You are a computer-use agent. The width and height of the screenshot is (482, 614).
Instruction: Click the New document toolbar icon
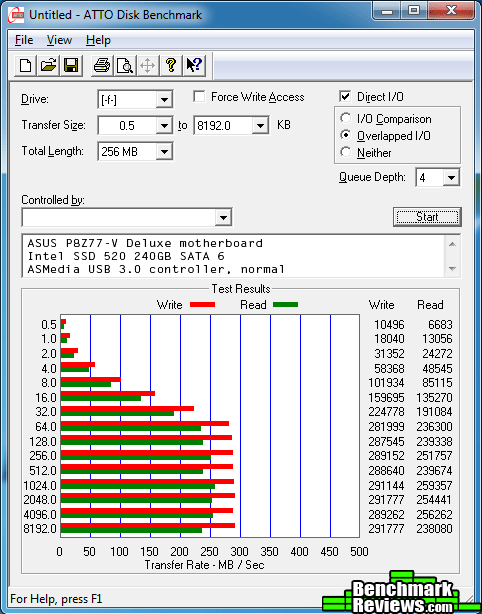pos(25,65)
